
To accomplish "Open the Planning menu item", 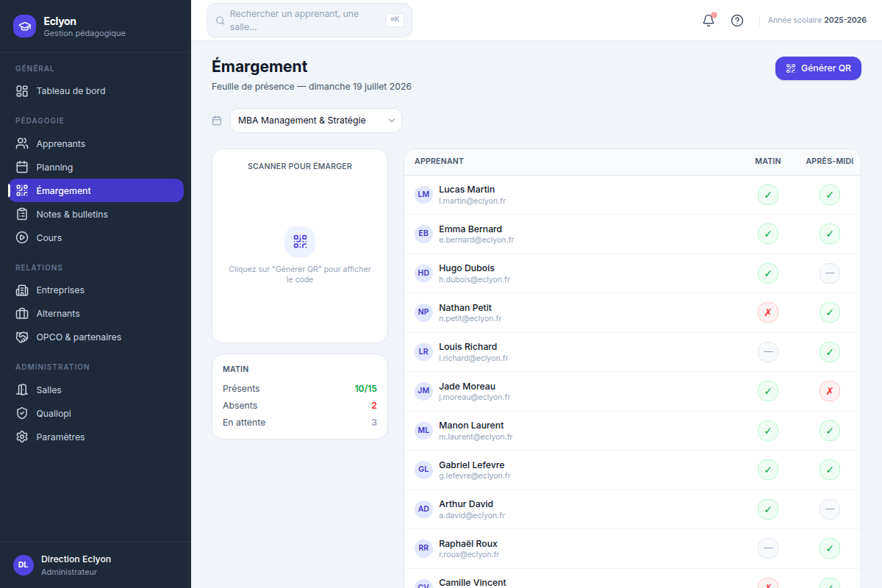I will coord(96,167).
